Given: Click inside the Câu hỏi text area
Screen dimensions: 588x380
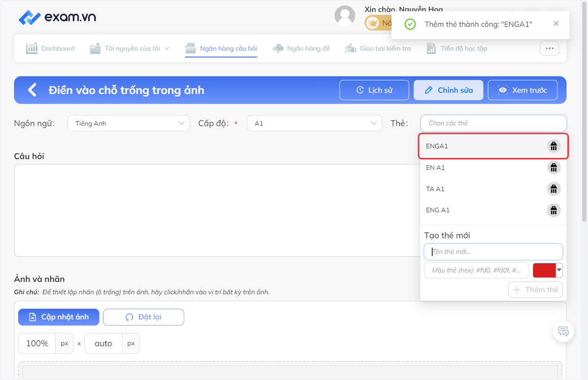Looking at the screenshot, I should tap(217, 210).
